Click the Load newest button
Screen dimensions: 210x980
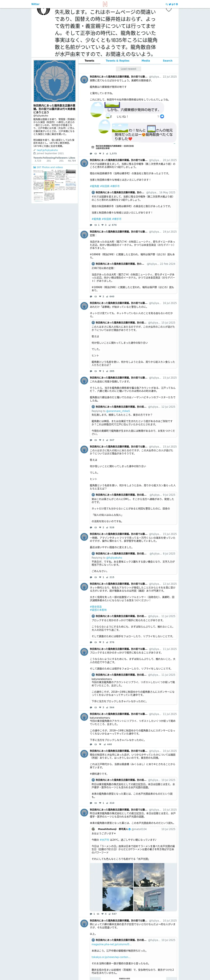pos(128,69)
